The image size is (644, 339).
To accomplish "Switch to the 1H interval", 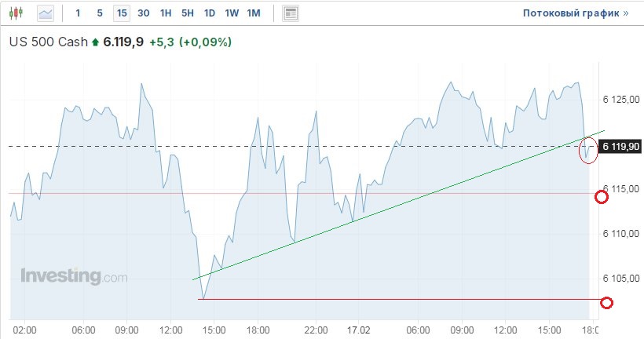I will [x=166, y=13].
